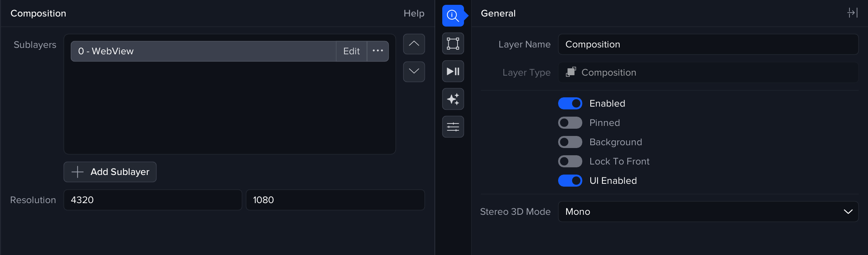Turn off the UI Enabled toggle
The height and width of the screenshot is (255, 868).
570,181
